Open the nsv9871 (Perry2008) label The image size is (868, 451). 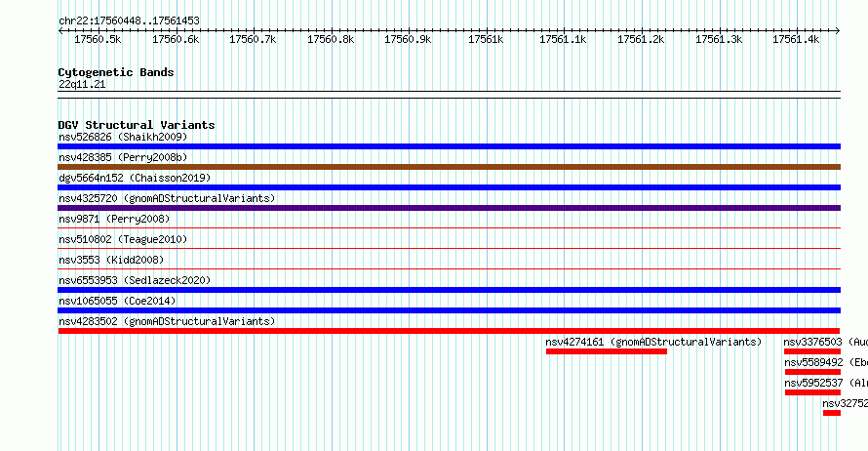pos(114,219)
